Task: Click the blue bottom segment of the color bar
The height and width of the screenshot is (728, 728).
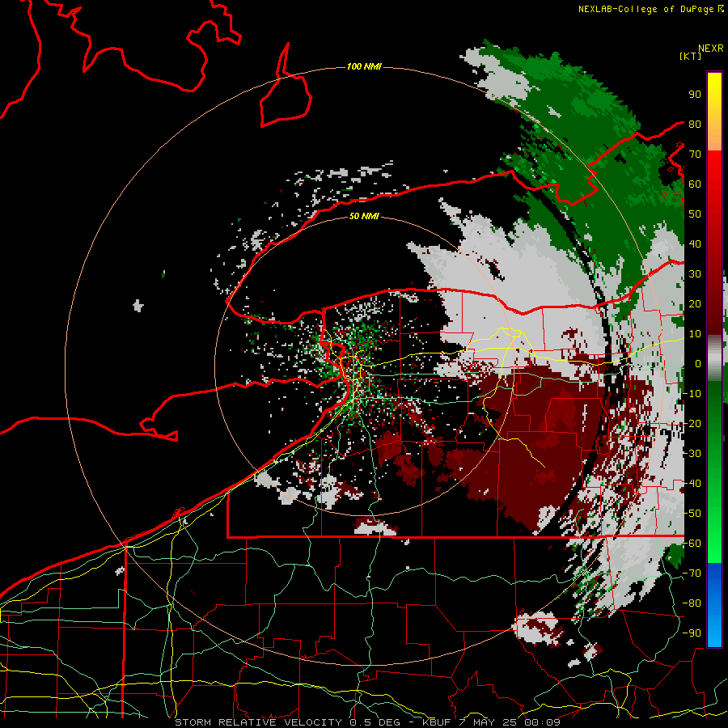Action: (714, 605)
